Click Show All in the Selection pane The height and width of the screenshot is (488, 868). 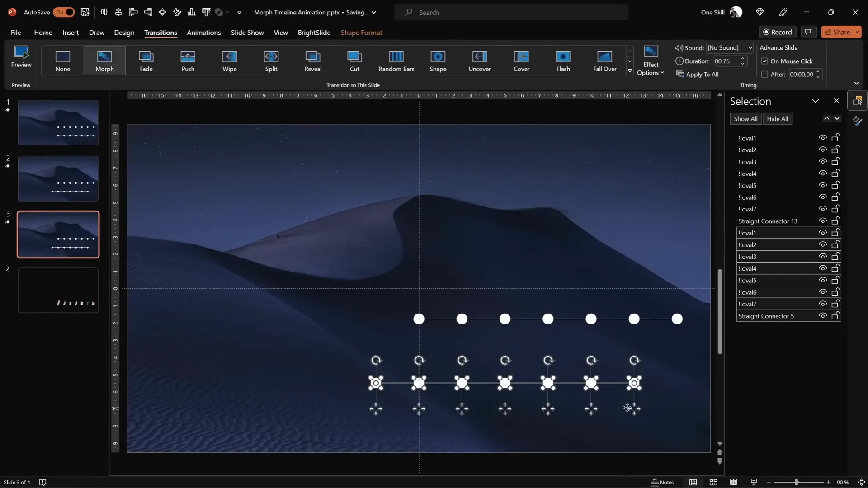[745, 118]
